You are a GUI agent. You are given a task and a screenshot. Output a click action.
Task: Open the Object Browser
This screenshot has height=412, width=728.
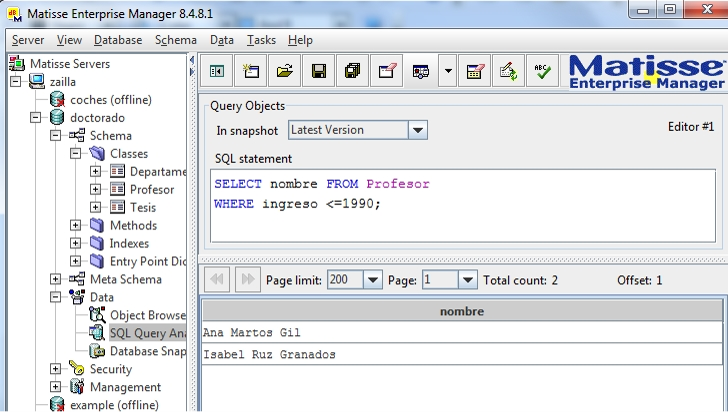[x=148, y=315]
